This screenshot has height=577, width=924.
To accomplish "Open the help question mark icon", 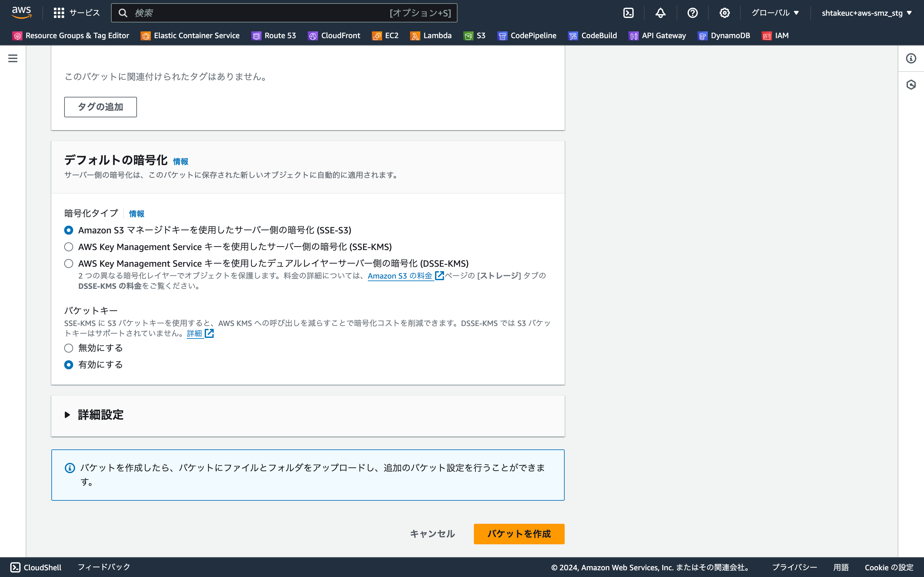I will [692, 13].
